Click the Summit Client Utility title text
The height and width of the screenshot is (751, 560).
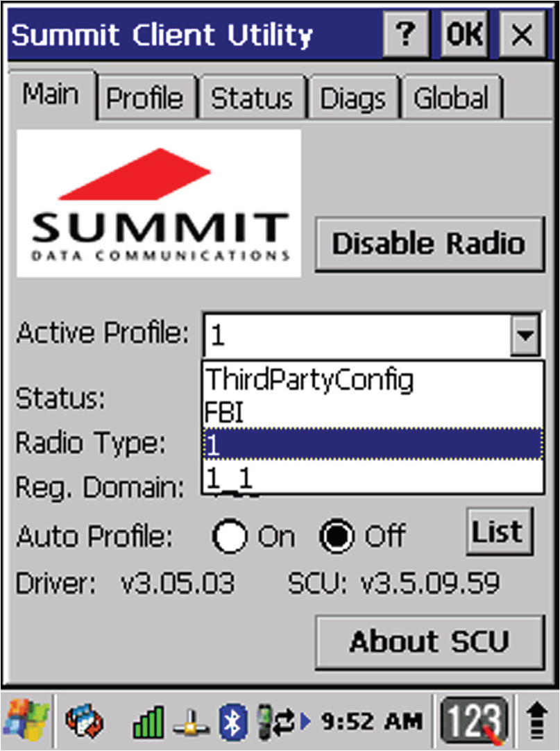pyautogui.click(x=162, y=35)
